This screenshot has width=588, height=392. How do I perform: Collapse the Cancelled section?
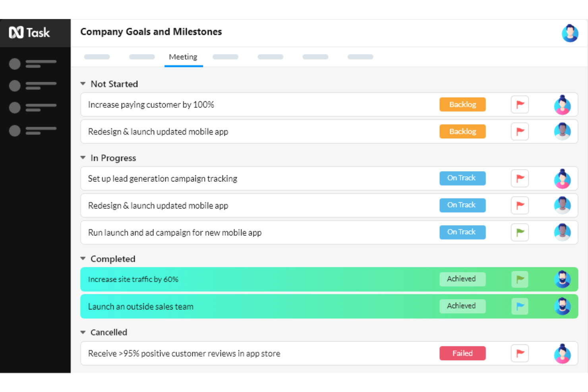coord(83,332)
